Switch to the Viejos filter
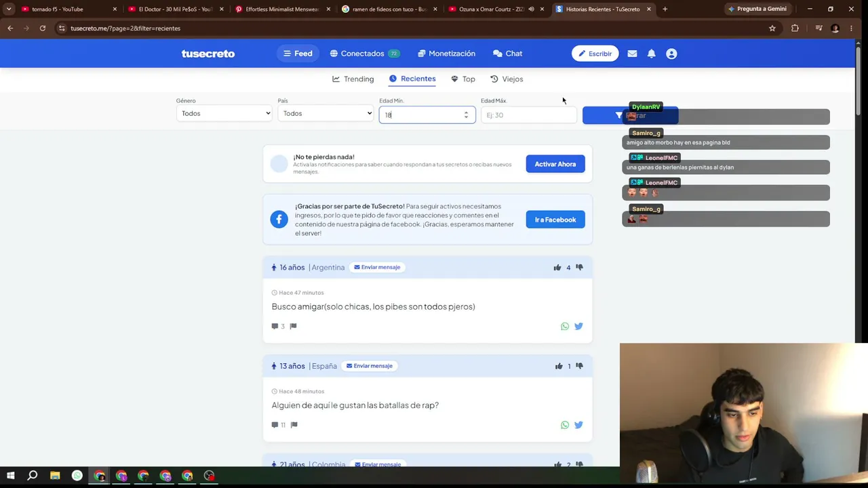This screenshot has height=488, width=868. point(507,79)
